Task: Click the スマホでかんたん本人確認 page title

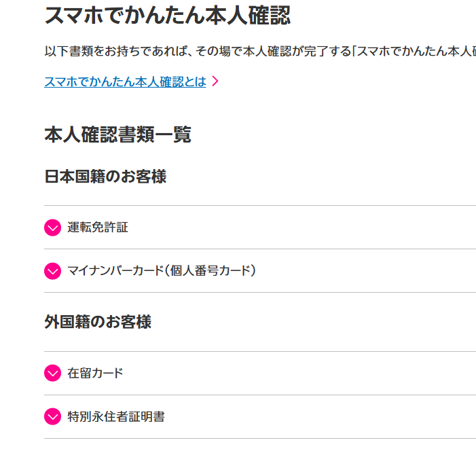Action: pos(168,15)
